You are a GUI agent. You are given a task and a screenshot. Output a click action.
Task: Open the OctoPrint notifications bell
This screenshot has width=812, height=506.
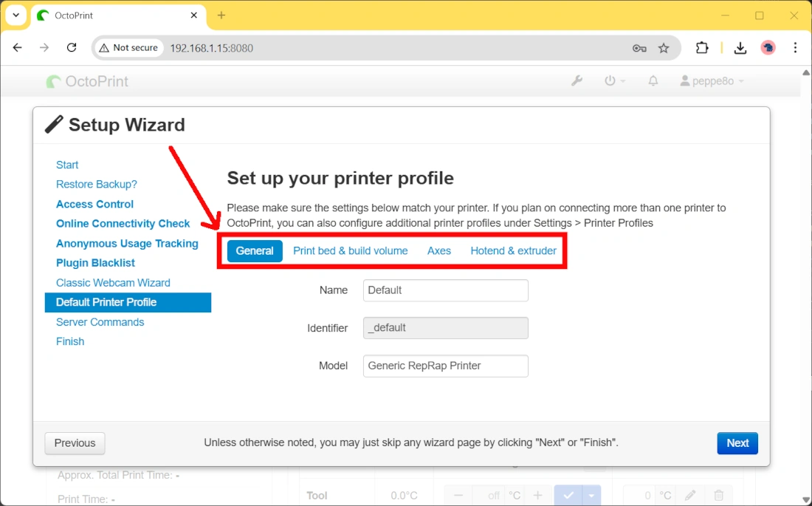(653, 81)
